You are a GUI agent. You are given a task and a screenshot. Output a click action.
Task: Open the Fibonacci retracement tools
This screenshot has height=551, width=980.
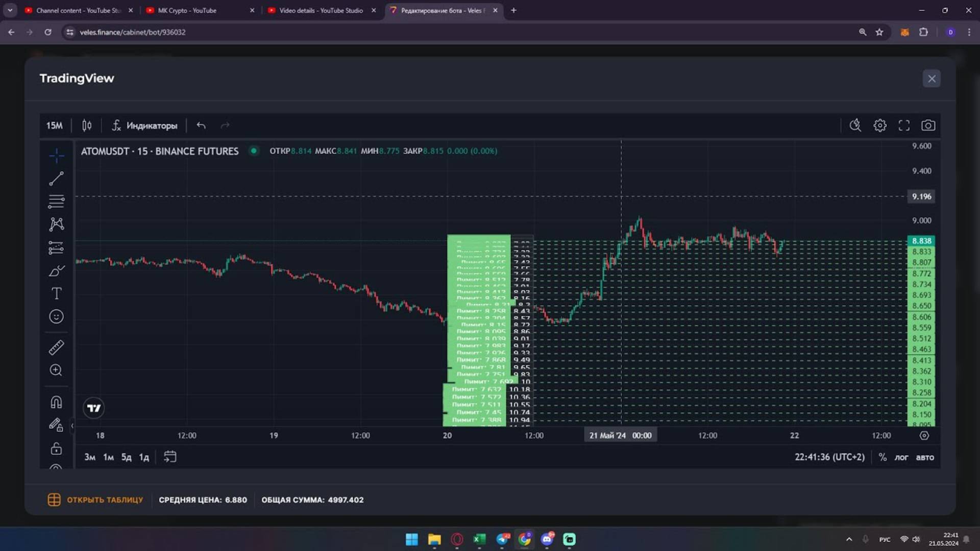56,202
